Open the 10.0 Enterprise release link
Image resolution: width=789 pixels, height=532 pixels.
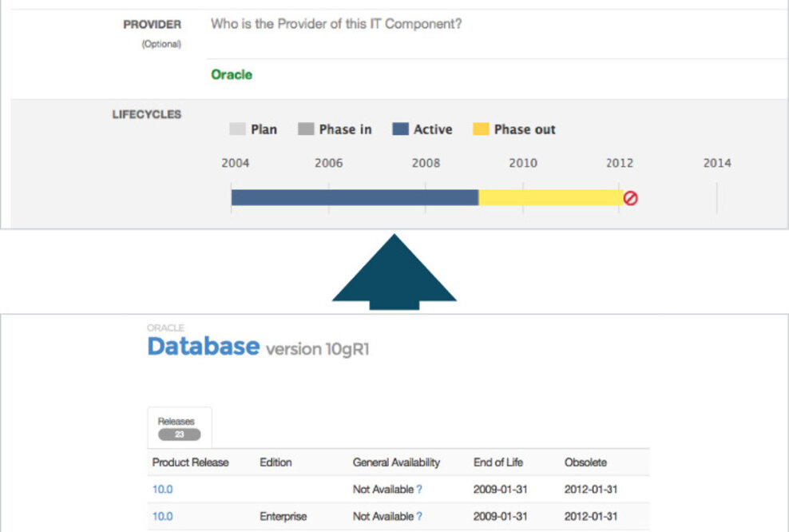click(x=162, y=516)
